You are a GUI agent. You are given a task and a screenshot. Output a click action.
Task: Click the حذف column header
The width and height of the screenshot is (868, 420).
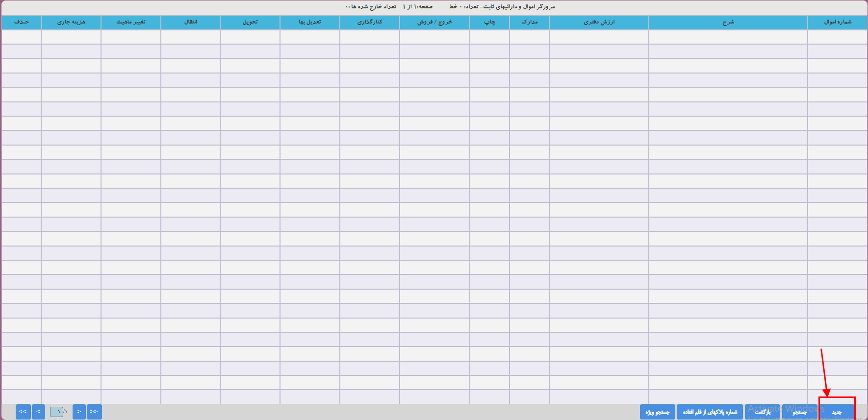(22, 22)
